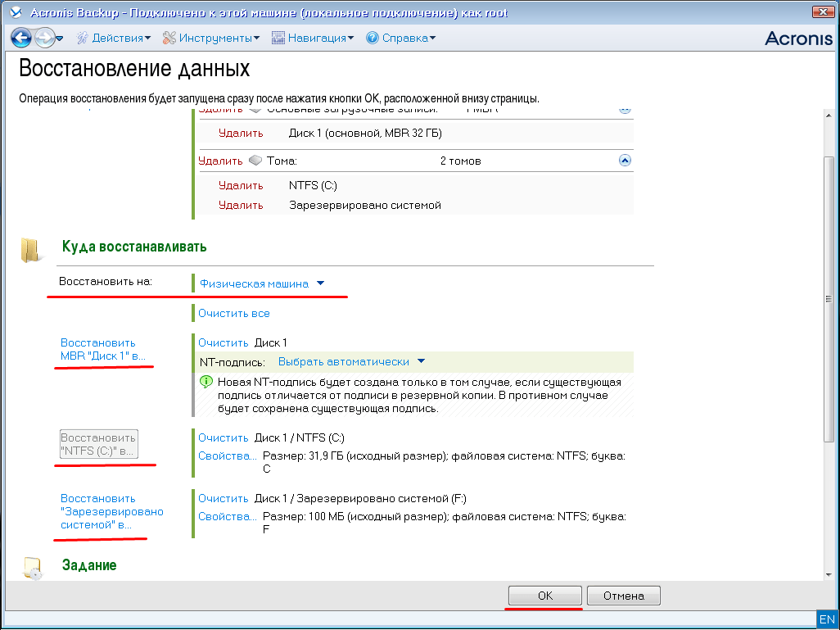Open the Навигация menu
The width and height of the screenshot is (840, 630).
tap(313, 38)
